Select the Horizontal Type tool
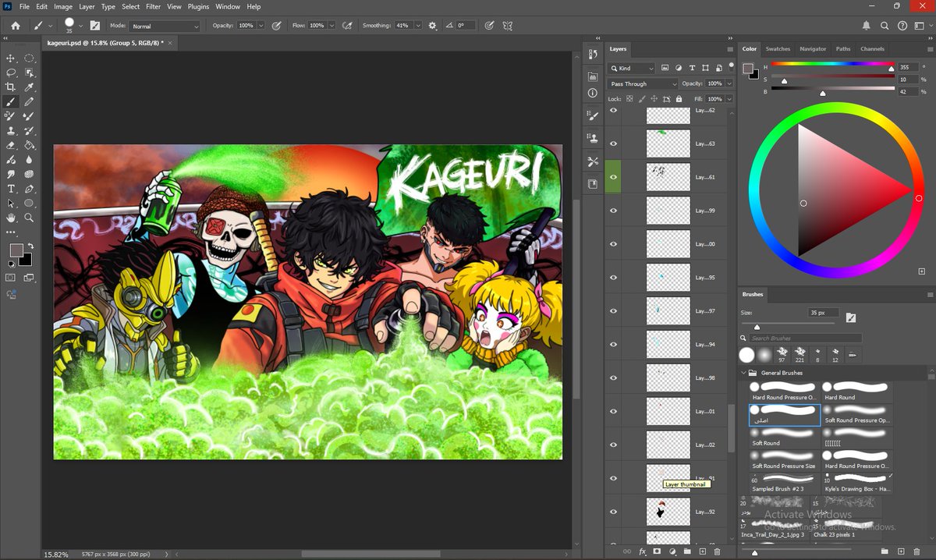 [11, 189]
